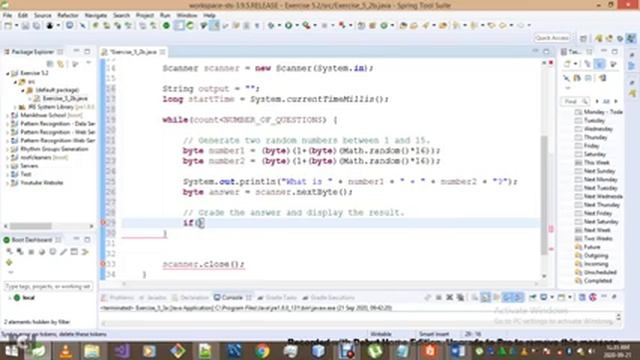Viewport: 640px width, 360px height.
Task: Open the New Task dropdown arrow in Task List
Action: click(575, 64)
